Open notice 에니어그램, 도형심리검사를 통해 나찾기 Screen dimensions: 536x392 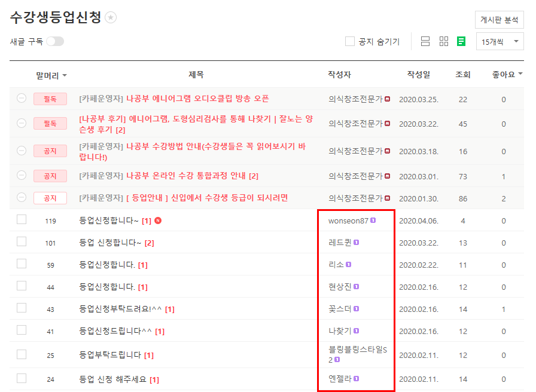click(x=196, y=124)
